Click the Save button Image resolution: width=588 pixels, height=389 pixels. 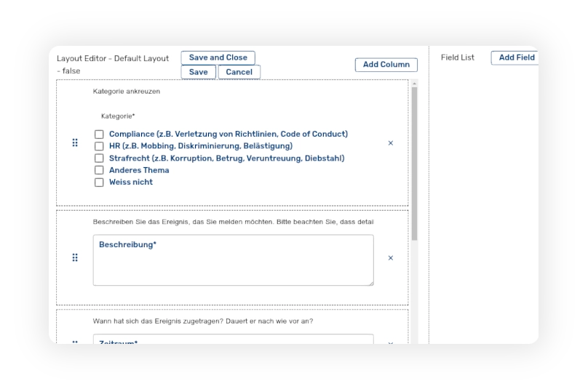tap(198, 72)
